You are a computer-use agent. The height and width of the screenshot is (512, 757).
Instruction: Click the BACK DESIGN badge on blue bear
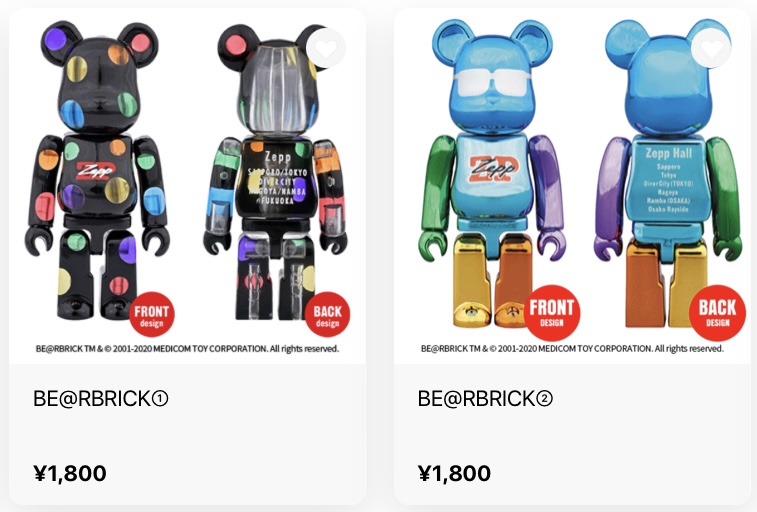point(717,313)
